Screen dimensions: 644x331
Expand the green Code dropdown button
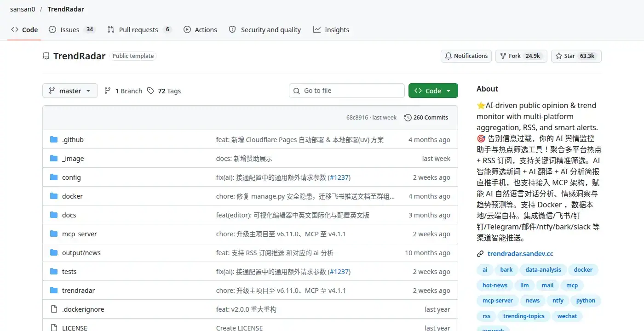(x=433, y=91)
